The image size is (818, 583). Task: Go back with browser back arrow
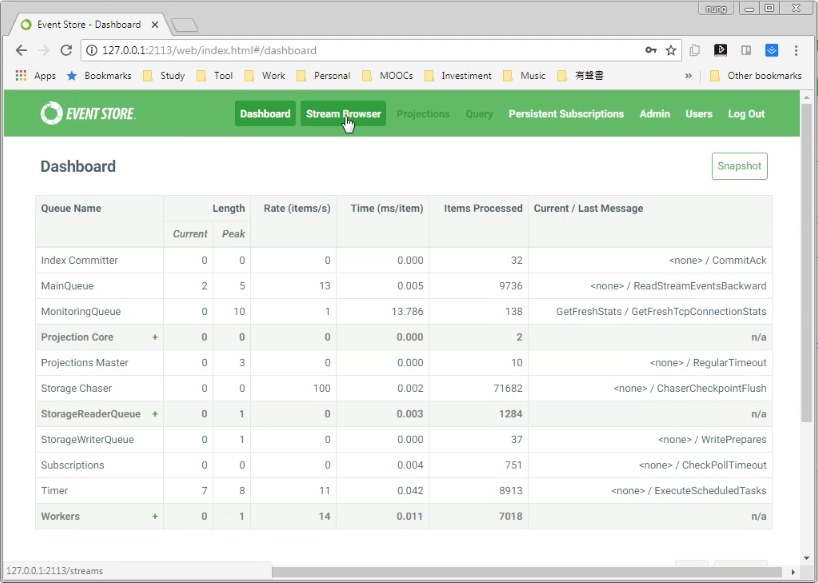tap(21, 51)
